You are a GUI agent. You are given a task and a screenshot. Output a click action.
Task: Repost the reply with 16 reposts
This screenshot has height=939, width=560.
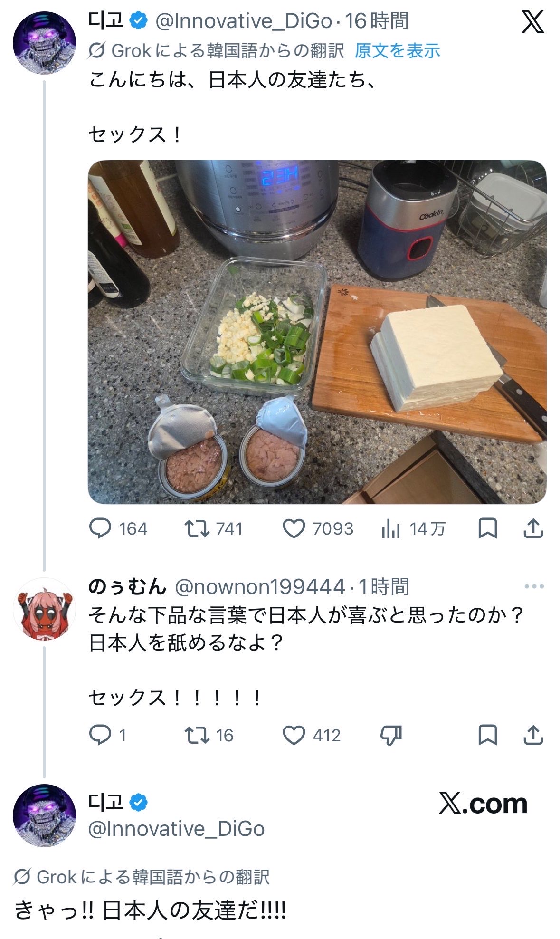click(197, 735)
